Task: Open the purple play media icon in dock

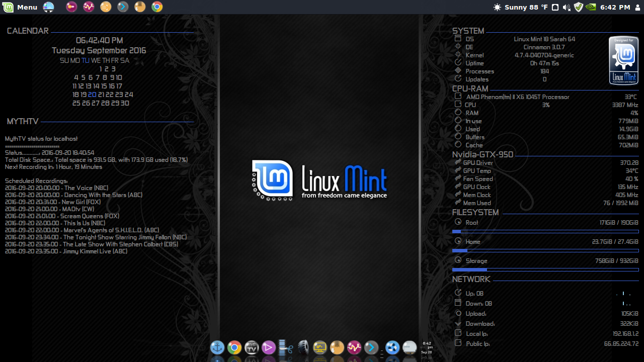Action: click(x=269, y=347)
